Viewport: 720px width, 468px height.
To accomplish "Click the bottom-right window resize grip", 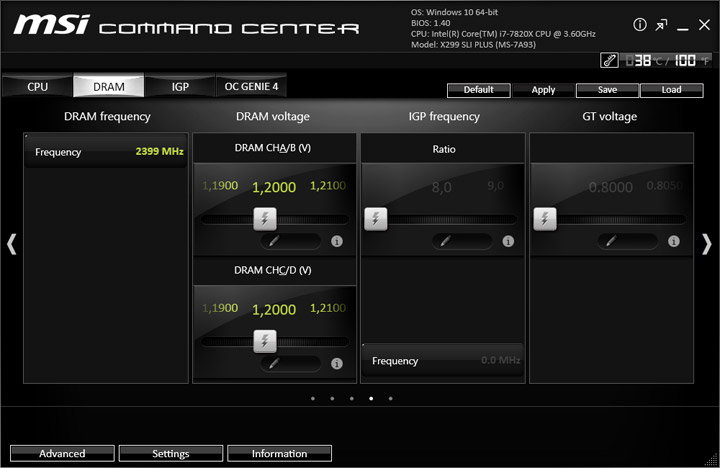I will pos(711,459).
